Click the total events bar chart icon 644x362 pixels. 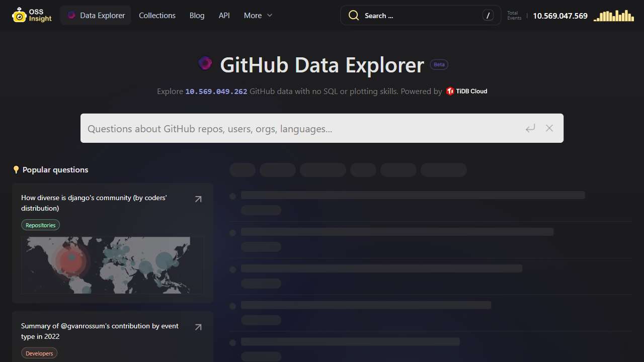pyautogui.click(x=614, y=16)
